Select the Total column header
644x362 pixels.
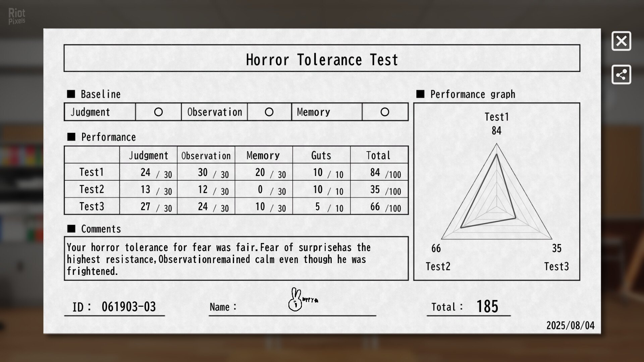point(379,155)
